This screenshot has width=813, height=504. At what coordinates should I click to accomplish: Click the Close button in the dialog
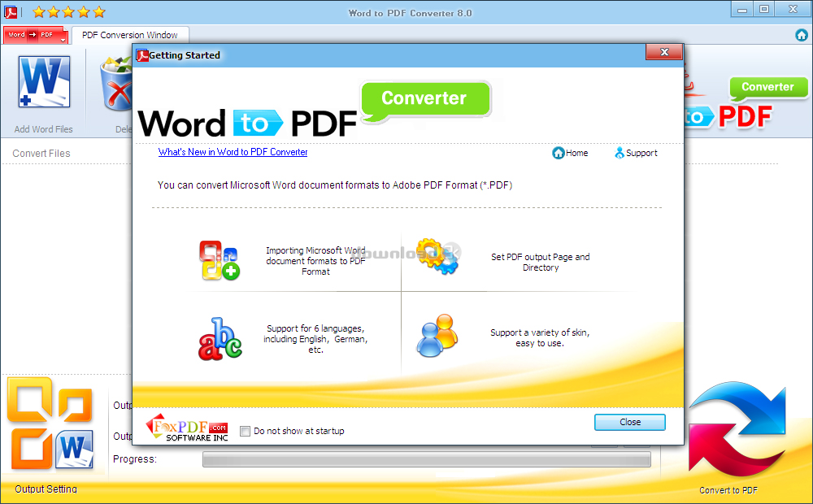coord(629,423)
